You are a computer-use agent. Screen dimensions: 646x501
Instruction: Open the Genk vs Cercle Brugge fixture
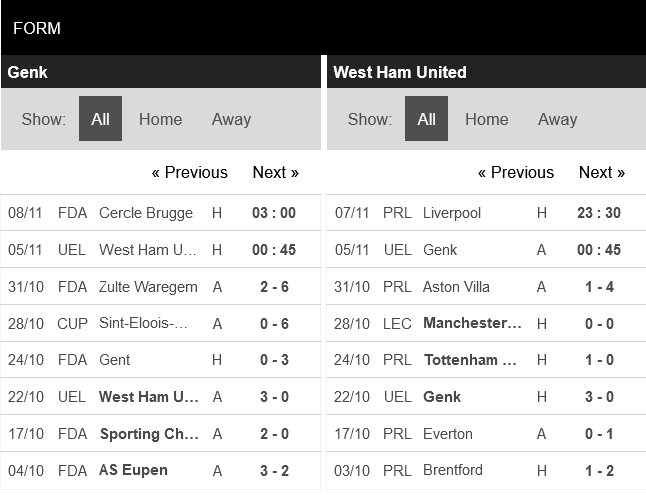[x=145, y=213]
